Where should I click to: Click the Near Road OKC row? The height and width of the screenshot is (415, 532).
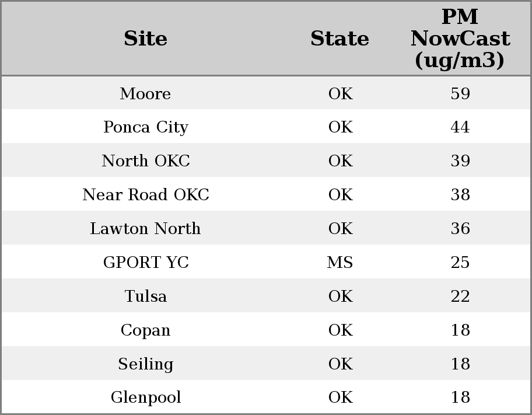click(145, 195)
